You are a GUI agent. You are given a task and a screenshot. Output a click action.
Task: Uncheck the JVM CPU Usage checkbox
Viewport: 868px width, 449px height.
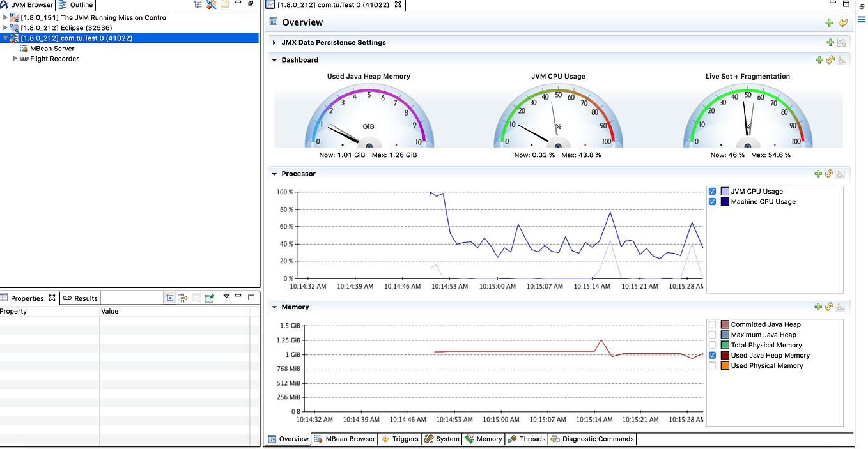point(713,191)
